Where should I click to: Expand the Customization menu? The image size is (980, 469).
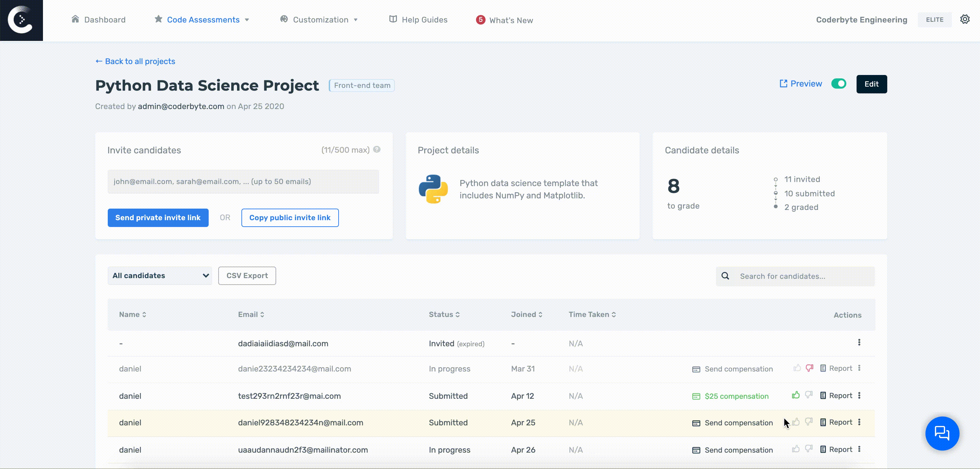pyautogui.click(x=319, y=19)
